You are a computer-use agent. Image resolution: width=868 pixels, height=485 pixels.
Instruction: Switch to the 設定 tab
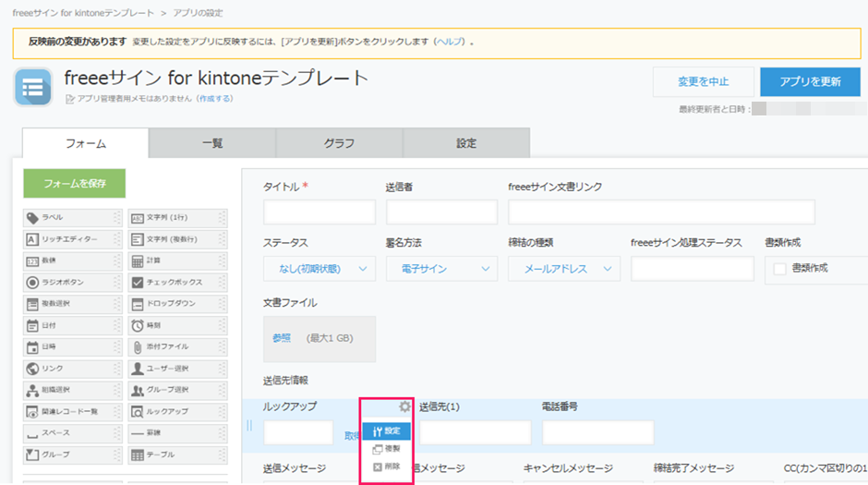(466, 143)
